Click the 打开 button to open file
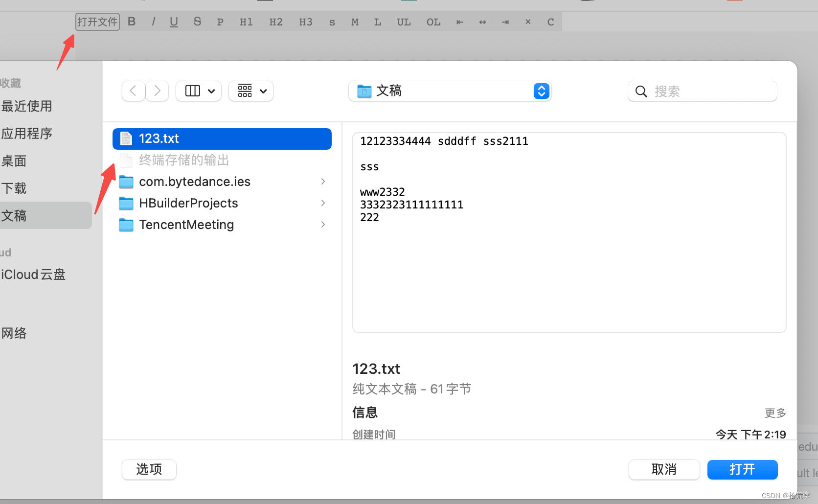This screenshot has width=818, height=504. [x=742, y=469]
